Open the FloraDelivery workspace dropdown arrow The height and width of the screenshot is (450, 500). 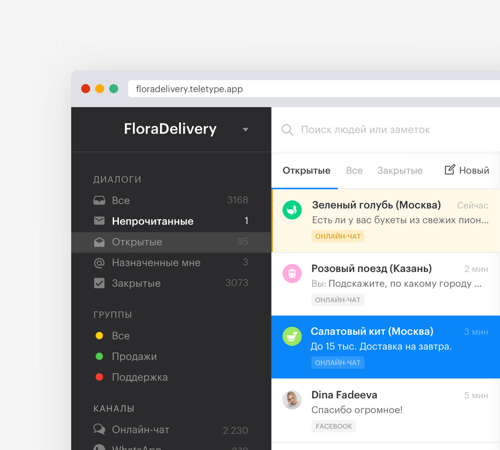(246, 130)
